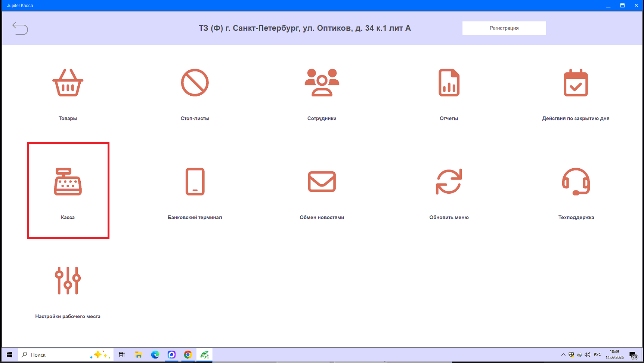The image size is (644, 363).
Task: Open Настройки рабочего места sliders icon
Action: [x=68, y=281]
